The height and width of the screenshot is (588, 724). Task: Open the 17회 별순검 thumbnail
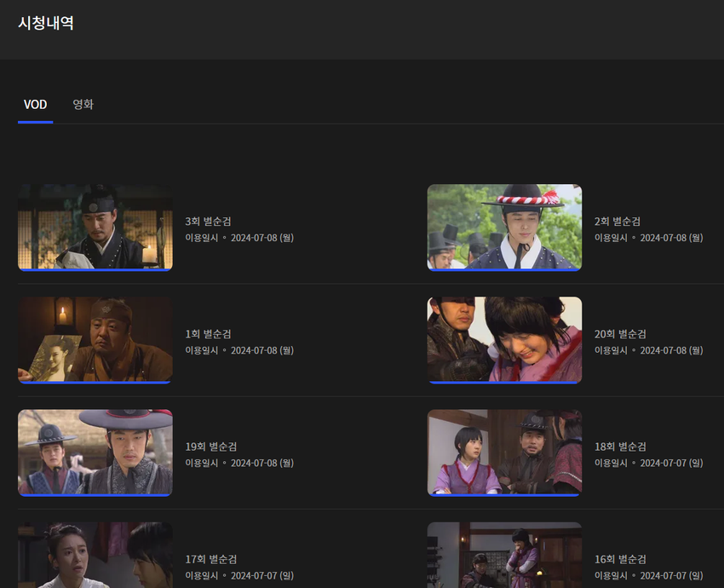click(x=95, y=556)
